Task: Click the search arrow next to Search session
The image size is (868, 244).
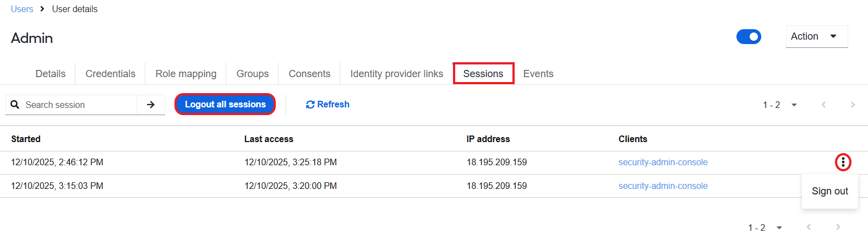Action: tap(151, 105)
